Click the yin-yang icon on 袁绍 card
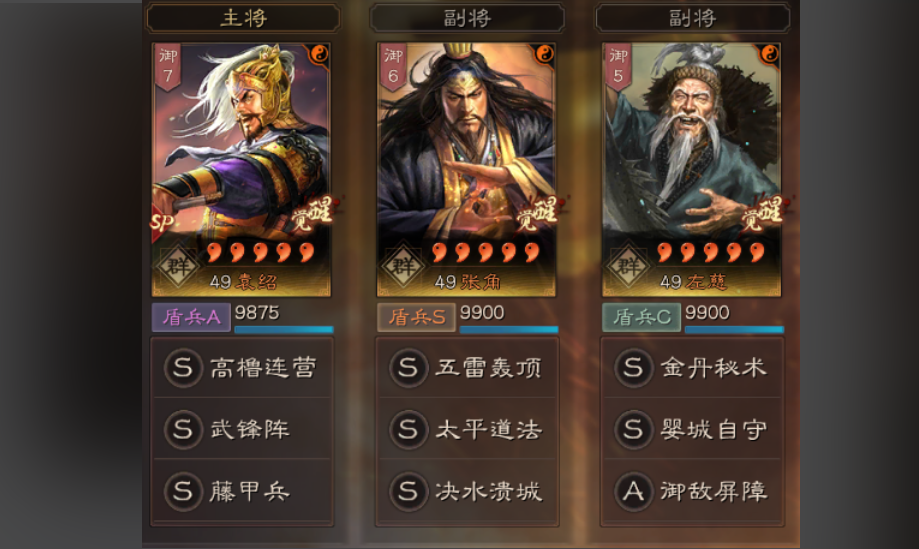919x549 pixels. point(318,54)
